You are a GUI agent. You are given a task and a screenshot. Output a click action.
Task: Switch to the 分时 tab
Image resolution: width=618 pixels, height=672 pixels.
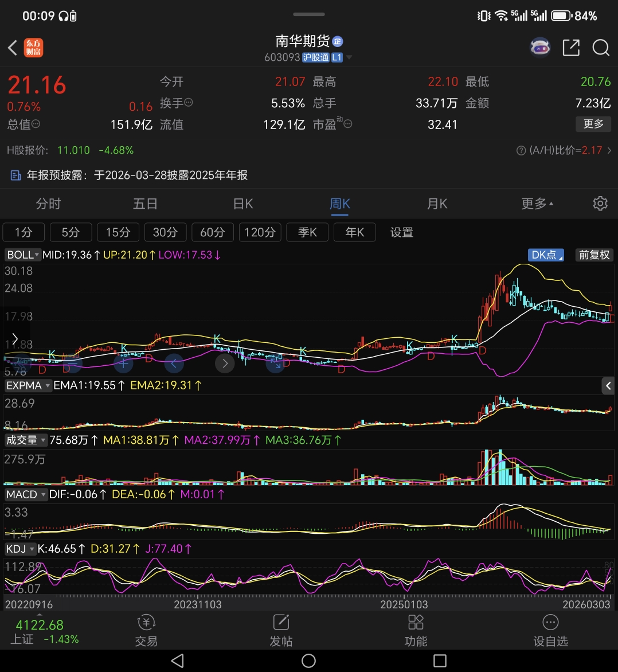pyautogui.click(x=48, y=203)
